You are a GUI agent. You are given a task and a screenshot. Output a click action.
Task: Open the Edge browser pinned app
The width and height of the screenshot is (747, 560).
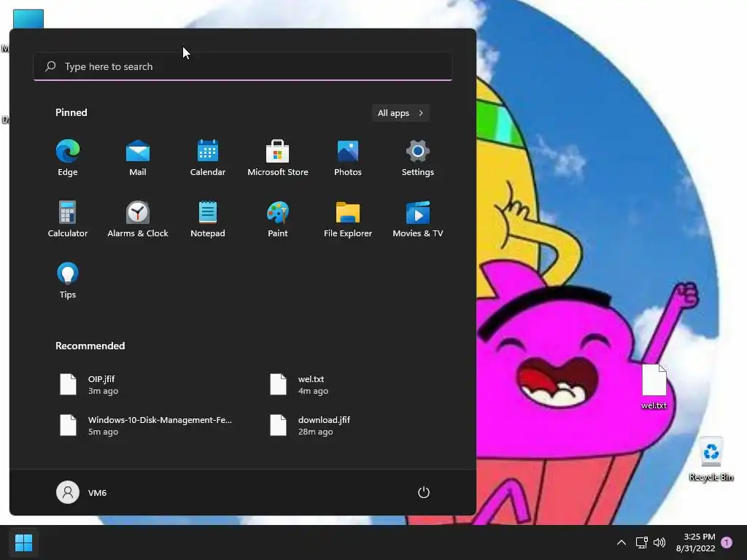coord(68,157)
